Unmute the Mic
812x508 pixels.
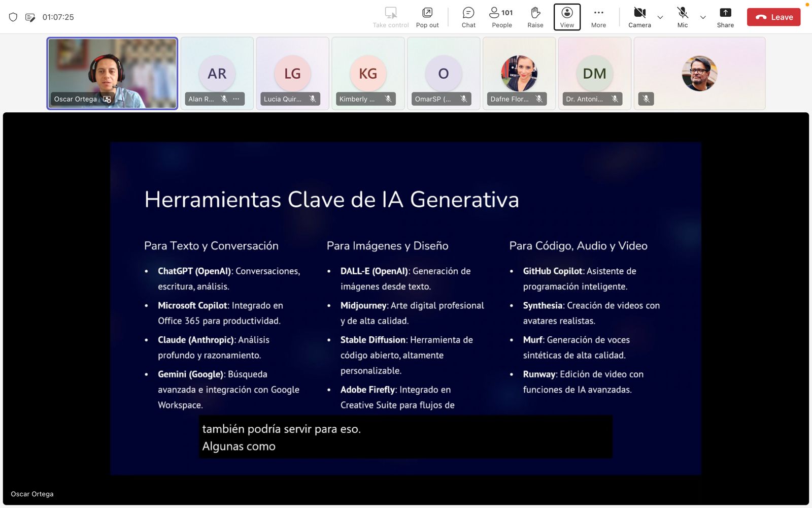tap(683, 17)
